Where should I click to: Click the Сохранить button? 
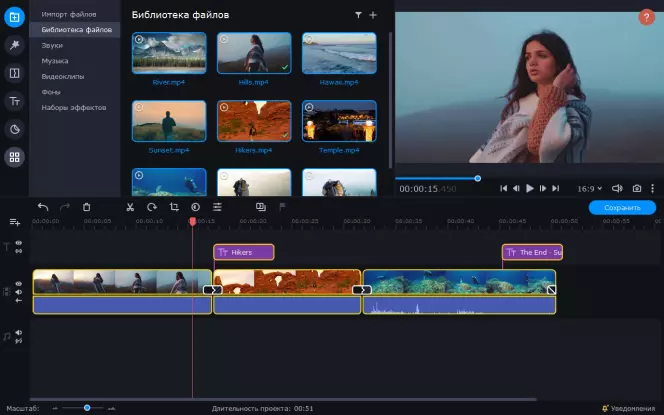[x=622, y=208]
